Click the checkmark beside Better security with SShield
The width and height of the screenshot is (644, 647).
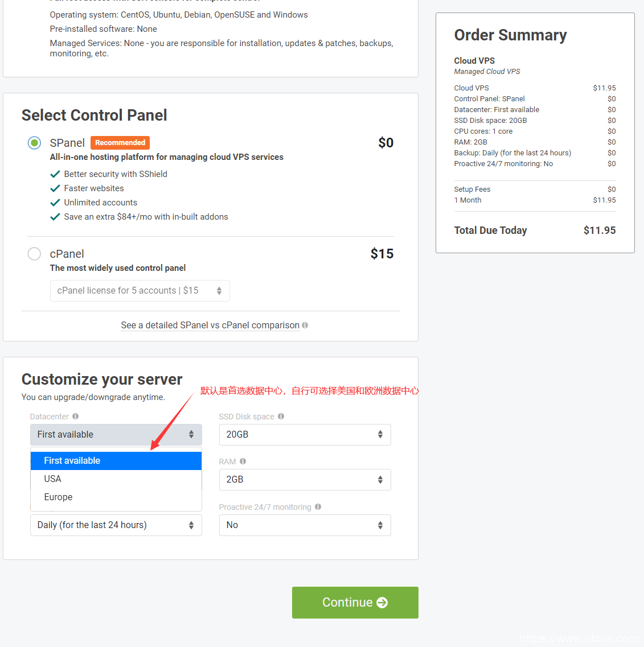tap(55, 174)
